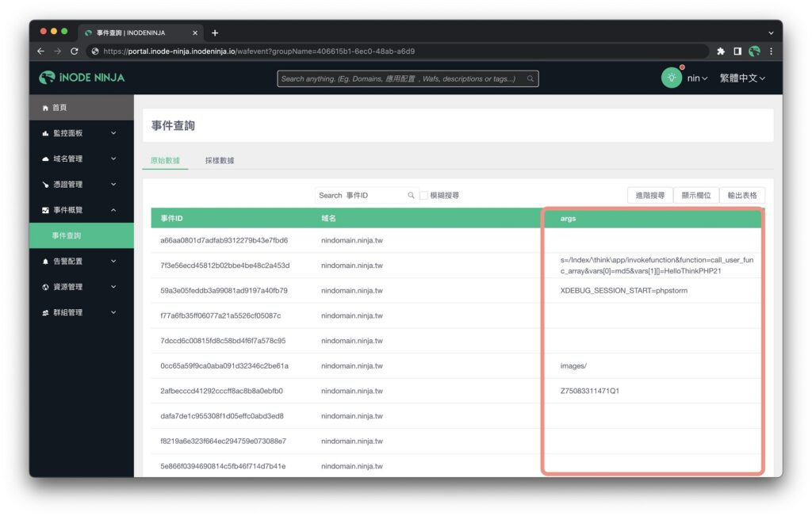Open the 繁體中文 language dropdown
The image size is (812, 516).
[x=742, y=78]
